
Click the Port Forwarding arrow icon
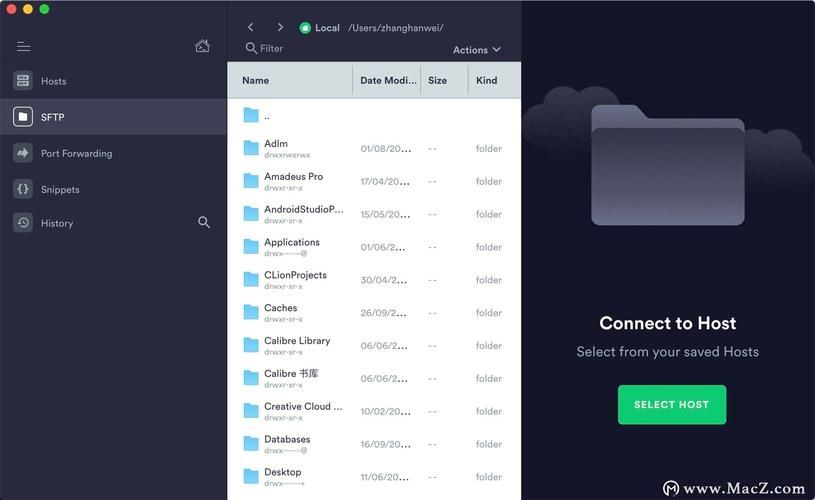(x=23, y=153)
